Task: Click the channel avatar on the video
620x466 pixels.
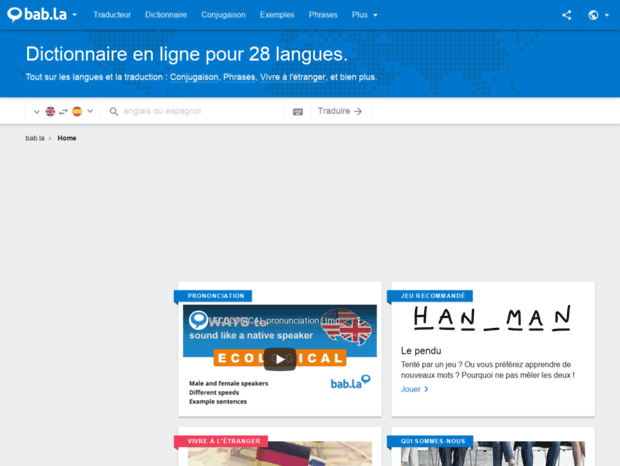Action: pyautogui.click(x=198, y=321)
